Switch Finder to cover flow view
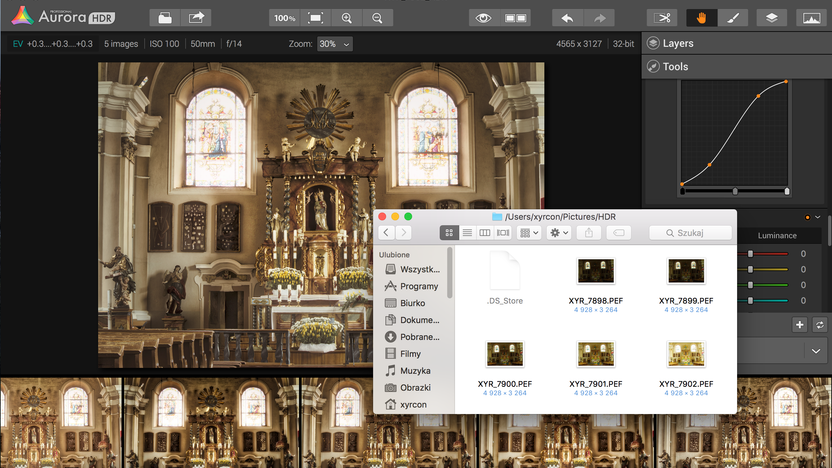 tap(502, 232)
